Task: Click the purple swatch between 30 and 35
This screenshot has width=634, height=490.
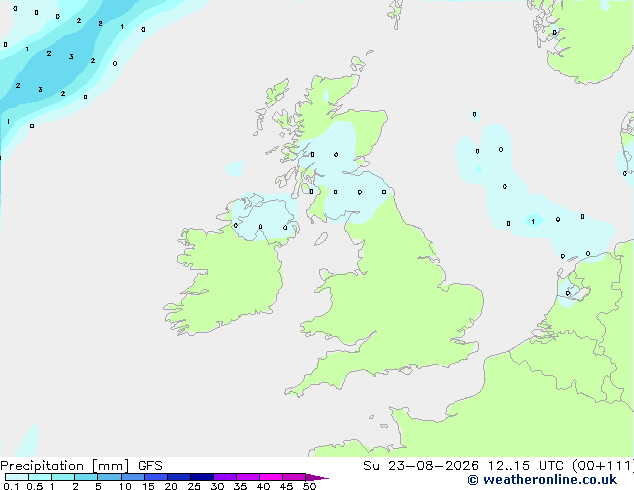Action: click(225, 477)
